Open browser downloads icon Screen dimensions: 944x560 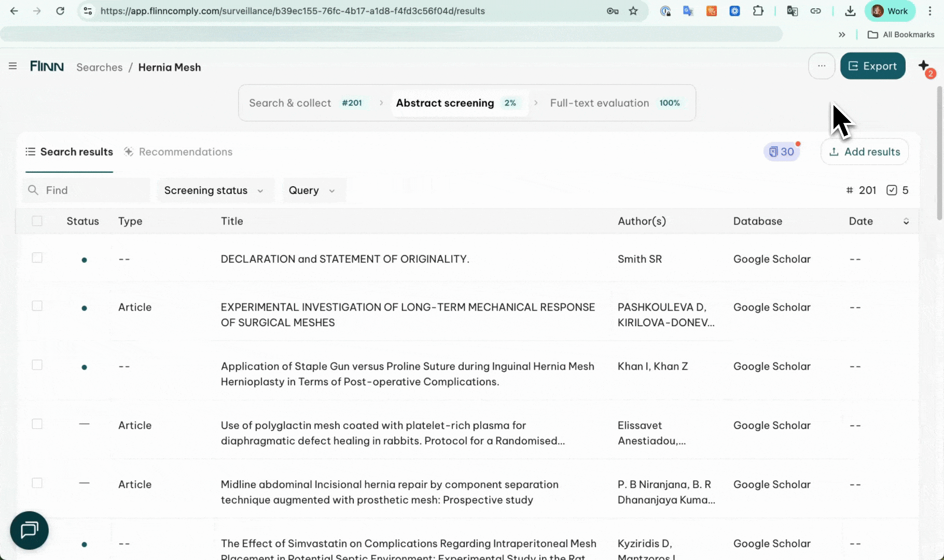coord(850,11)
